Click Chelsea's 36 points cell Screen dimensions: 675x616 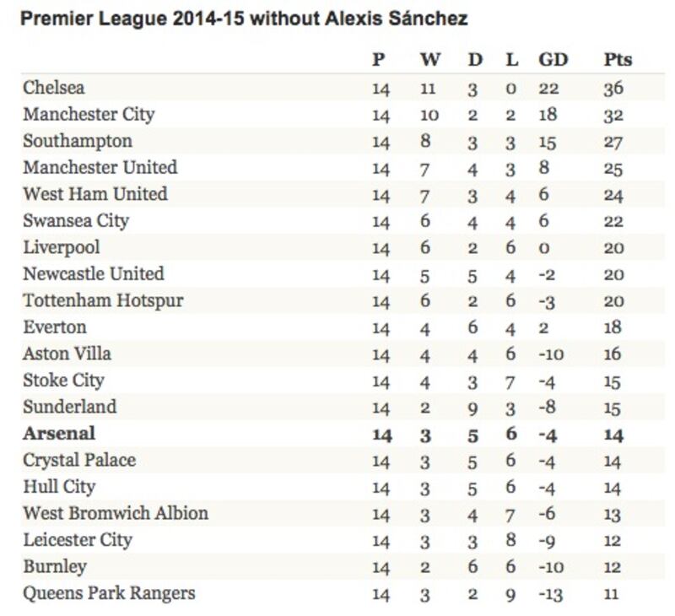(x=613, y=89)
